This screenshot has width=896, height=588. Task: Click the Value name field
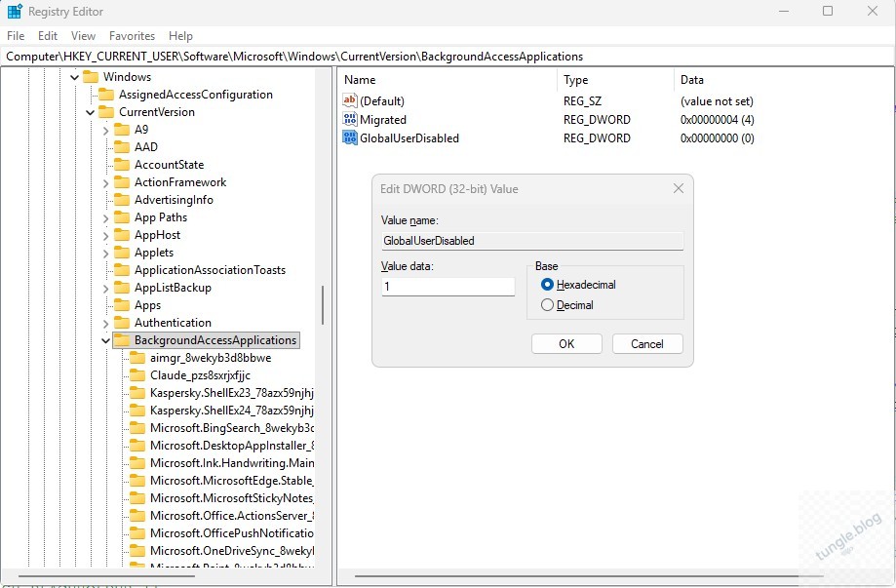click(532, 241)
